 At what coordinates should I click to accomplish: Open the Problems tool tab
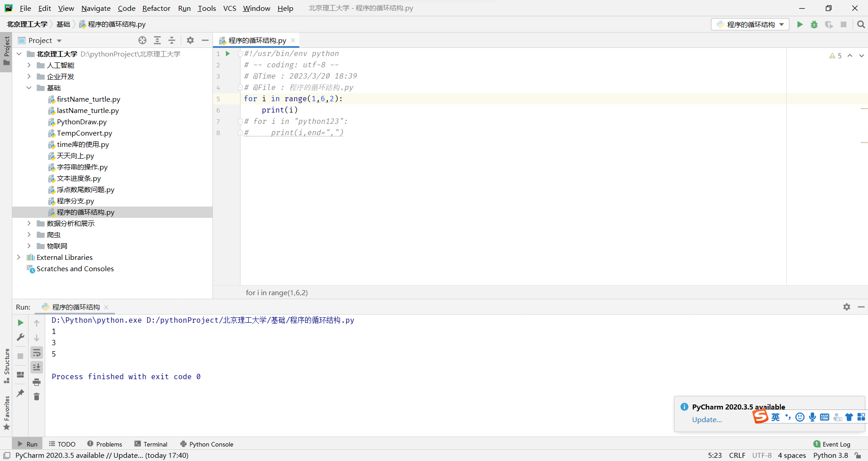pos(104,444)
